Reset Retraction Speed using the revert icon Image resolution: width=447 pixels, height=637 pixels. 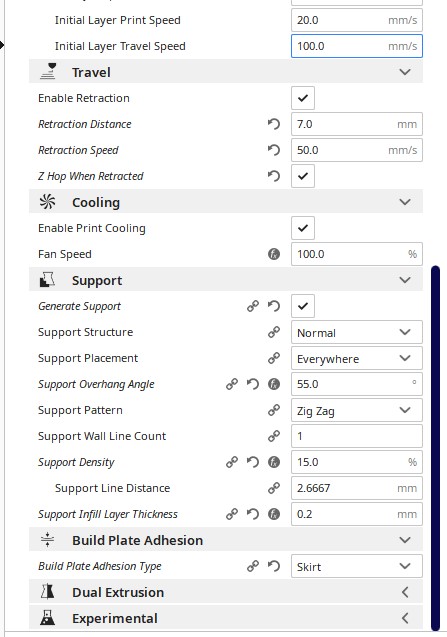click(274, 150)
